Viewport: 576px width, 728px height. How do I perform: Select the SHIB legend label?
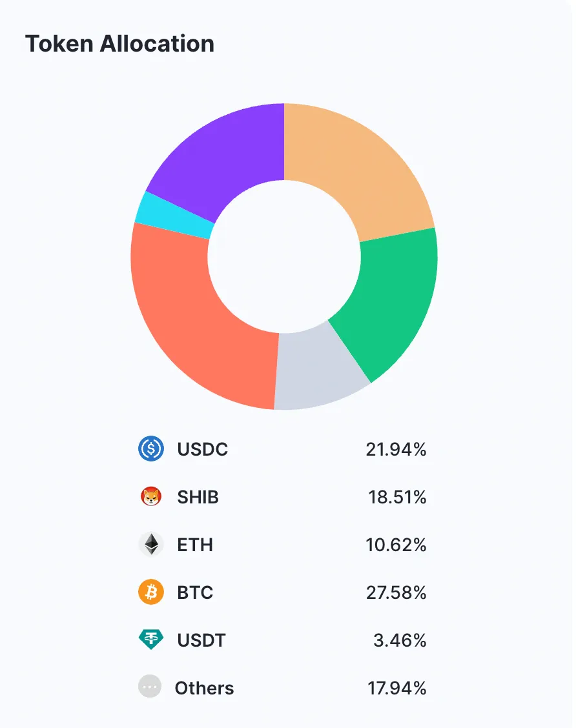click(x=198, y=497)
